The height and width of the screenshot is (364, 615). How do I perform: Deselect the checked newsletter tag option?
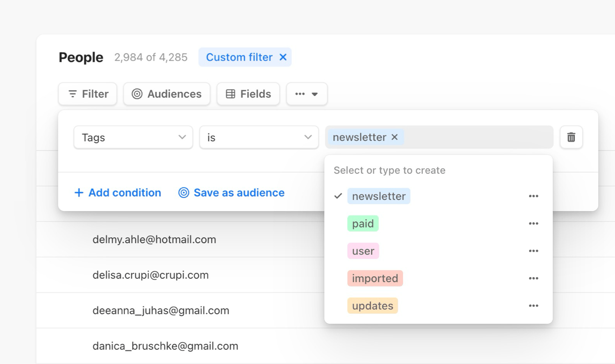pos(379,196)
